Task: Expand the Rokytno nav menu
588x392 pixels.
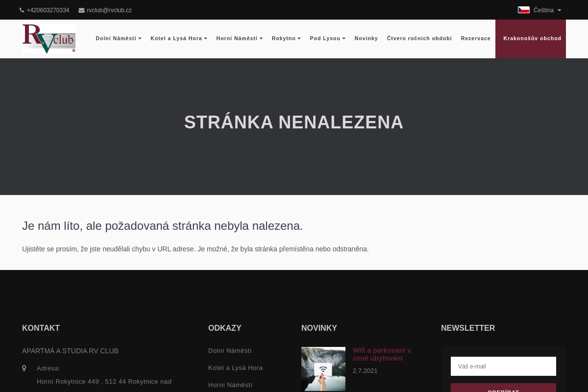Action: pyautogui.click(x=286, y=38)
